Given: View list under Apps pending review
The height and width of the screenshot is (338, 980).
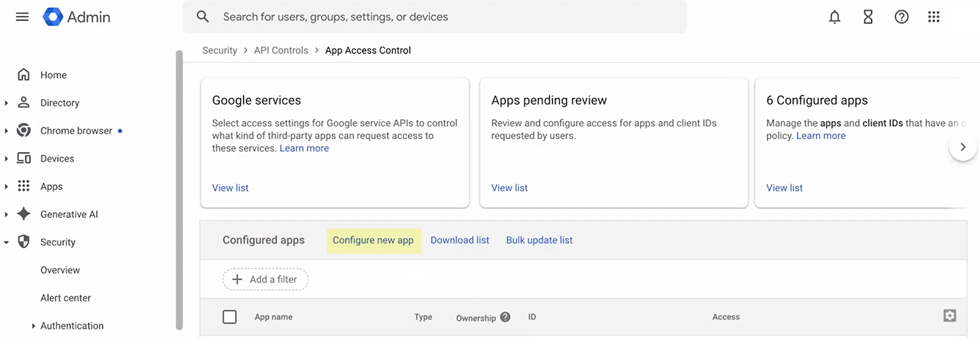Looking at the screenshot, I should pos(509,188).
